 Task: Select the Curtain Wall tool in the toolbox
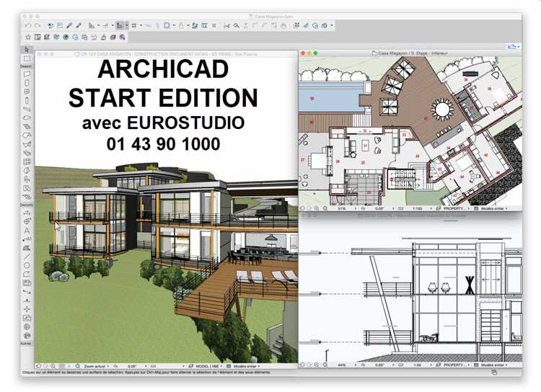pos(27,161)
